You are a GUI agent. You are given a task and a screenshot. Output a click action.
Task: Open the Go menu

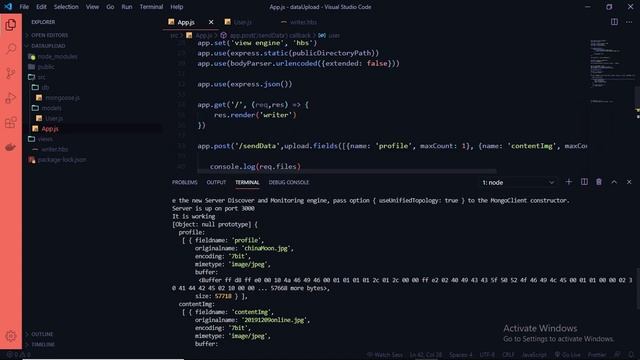click(110, 7)
